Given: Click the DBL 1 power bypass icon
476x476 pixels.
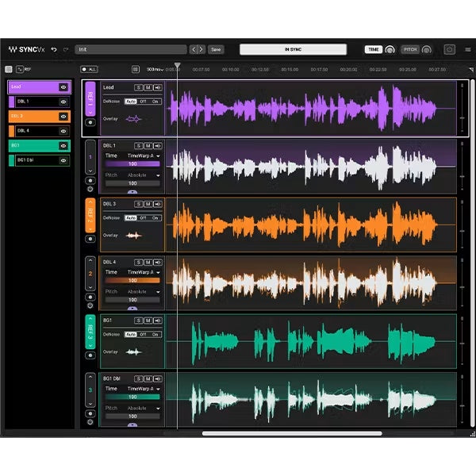Looking at the screenshot, I should [90, 189].
